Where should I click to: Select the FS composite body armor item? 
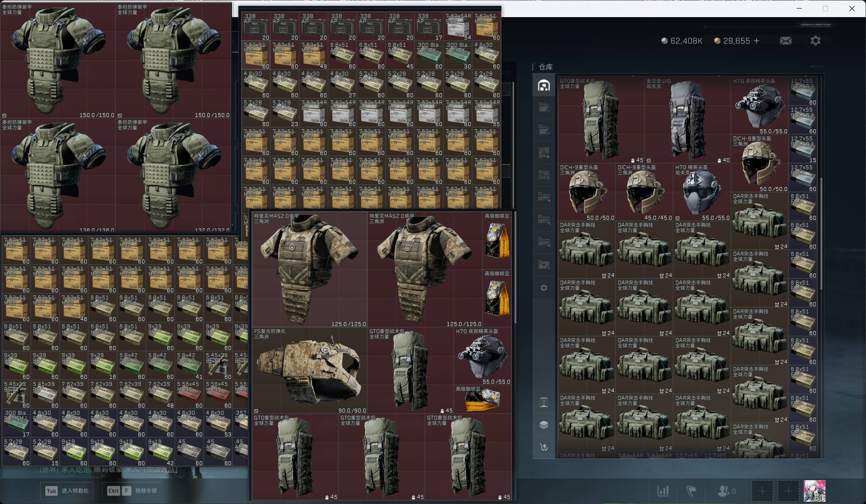[309, 370]
